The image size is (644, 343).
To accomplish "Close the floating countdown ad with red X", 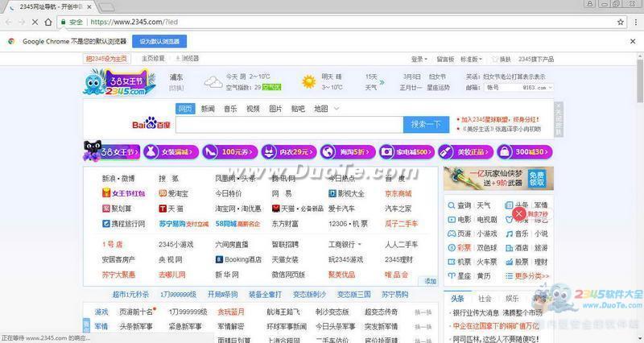I will coord(518,213).
